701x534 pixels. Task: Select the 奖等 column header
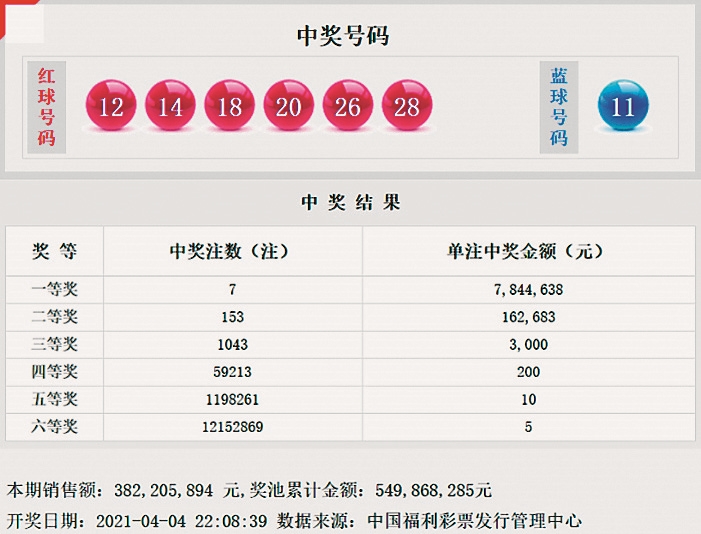click(x=55, y=251)
